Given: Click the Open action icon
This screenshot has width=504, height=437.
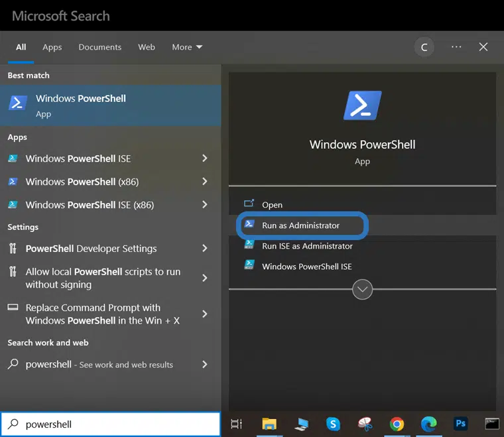Looking at the screenshot, I should (x=249, y=204).
